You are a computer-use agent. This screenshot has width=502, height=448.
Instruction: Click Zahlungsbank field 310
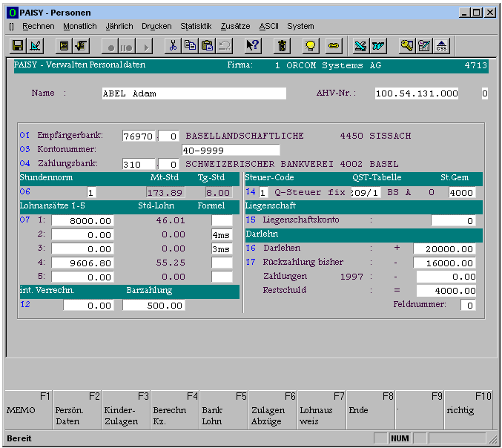tap(139, 164)
